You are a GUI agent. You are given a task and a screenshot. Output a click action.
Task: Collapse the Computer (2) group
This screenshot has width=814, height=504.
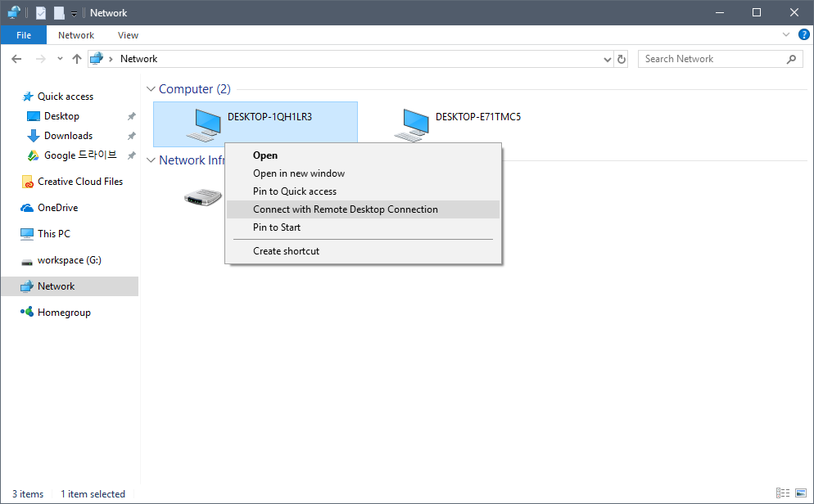pos(151,89)
